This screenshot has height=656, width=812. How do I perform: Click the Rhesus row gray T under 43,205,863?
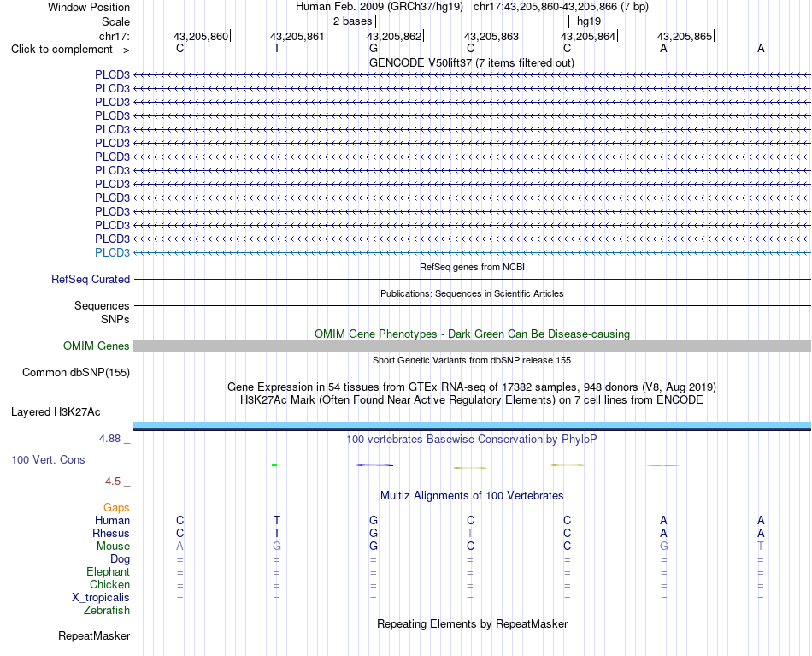(470, 533)
